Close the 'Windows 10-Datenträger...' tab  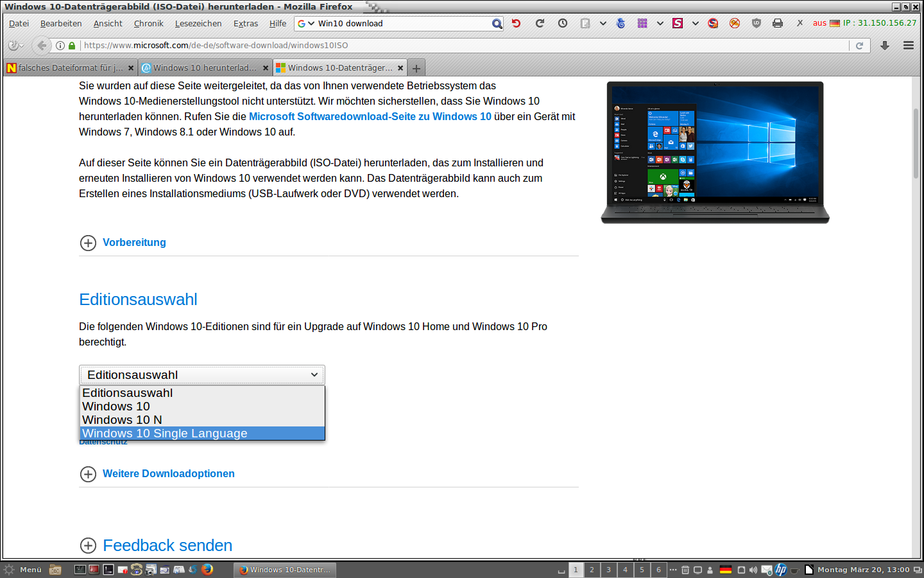(x=400, y=68)
